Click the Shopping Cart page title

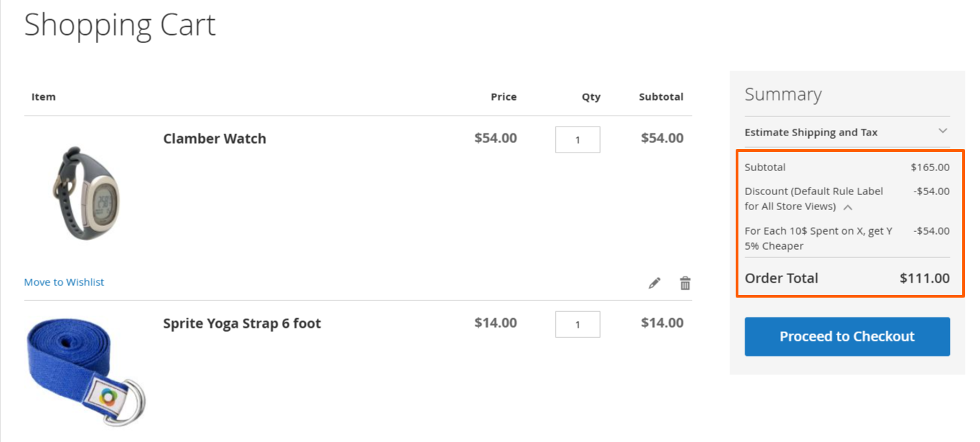tap(120, 25)
